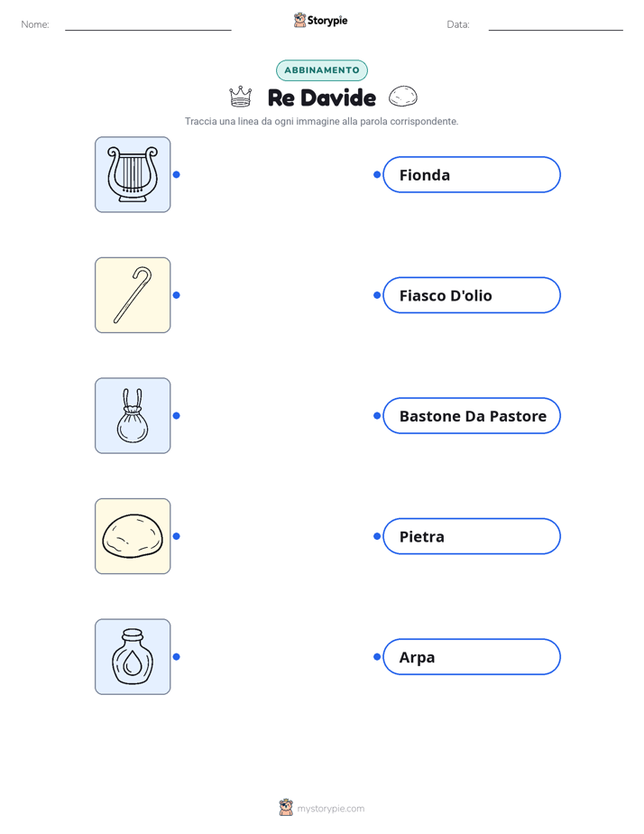Choose the Pietra word box

472,536
